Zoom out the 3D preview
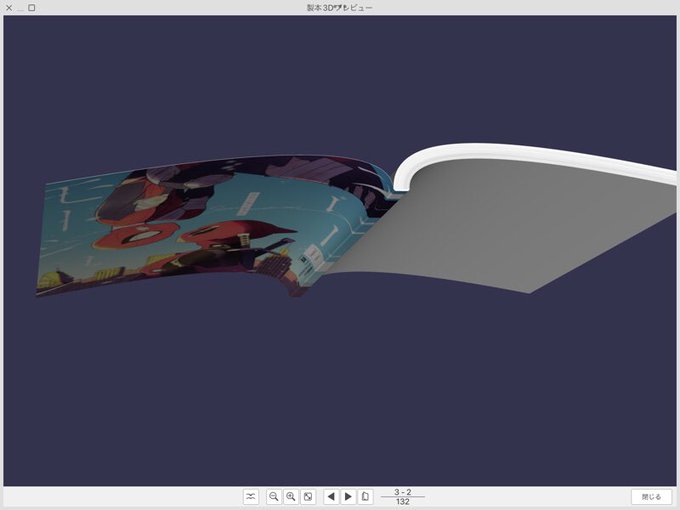This screenshot has height=510, width=680. click(x=274, y=497)
